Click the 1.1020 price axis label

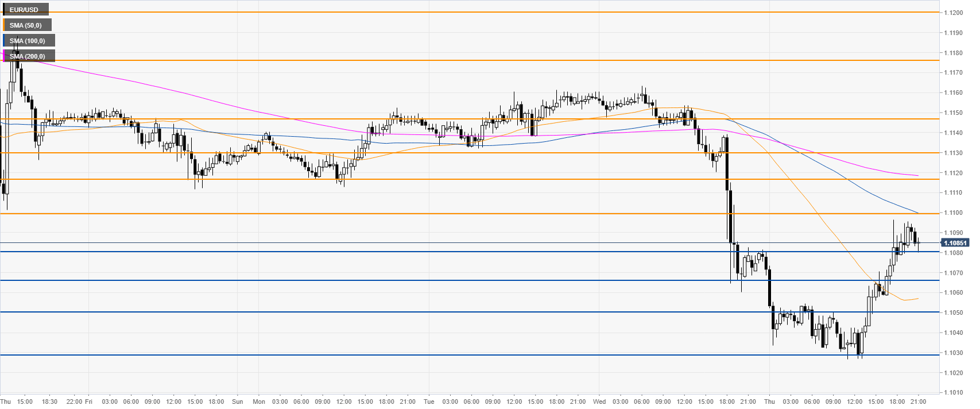click(x=953, y=373)
